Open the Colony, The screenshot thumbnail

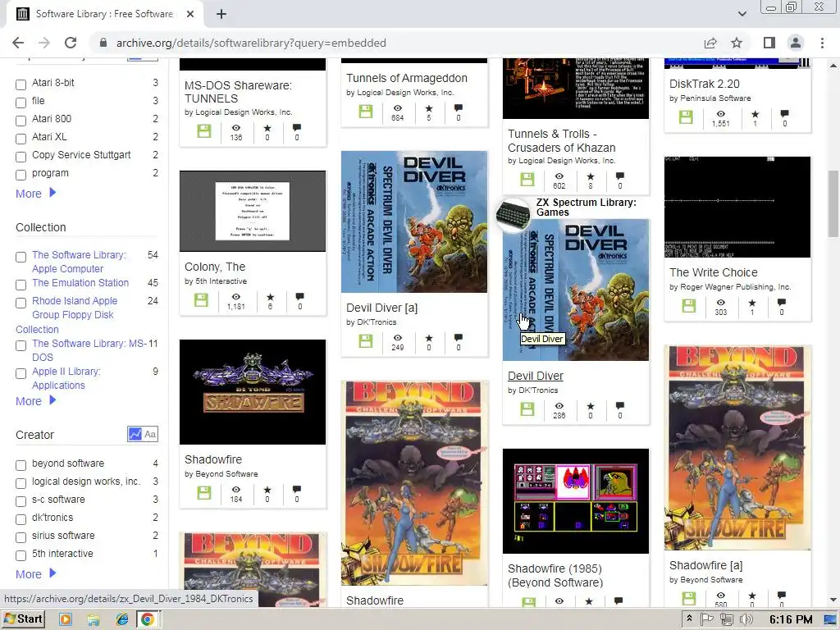pyautogui.click(x=253, y=211)
